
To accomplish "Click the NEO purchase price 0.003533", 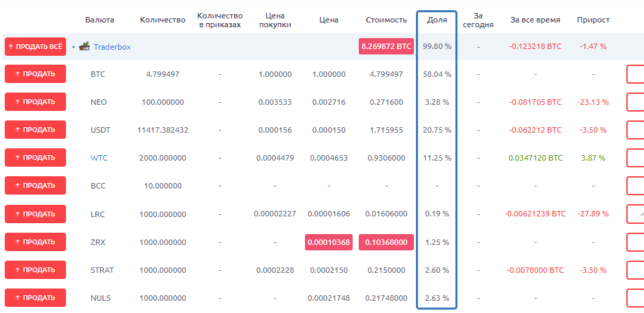I will pos(275,102).
